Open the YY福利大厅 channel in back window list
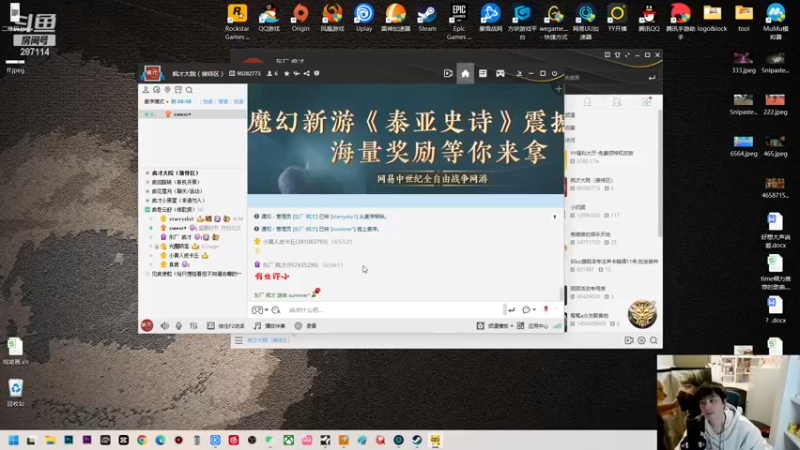 [x=611, y=157]
